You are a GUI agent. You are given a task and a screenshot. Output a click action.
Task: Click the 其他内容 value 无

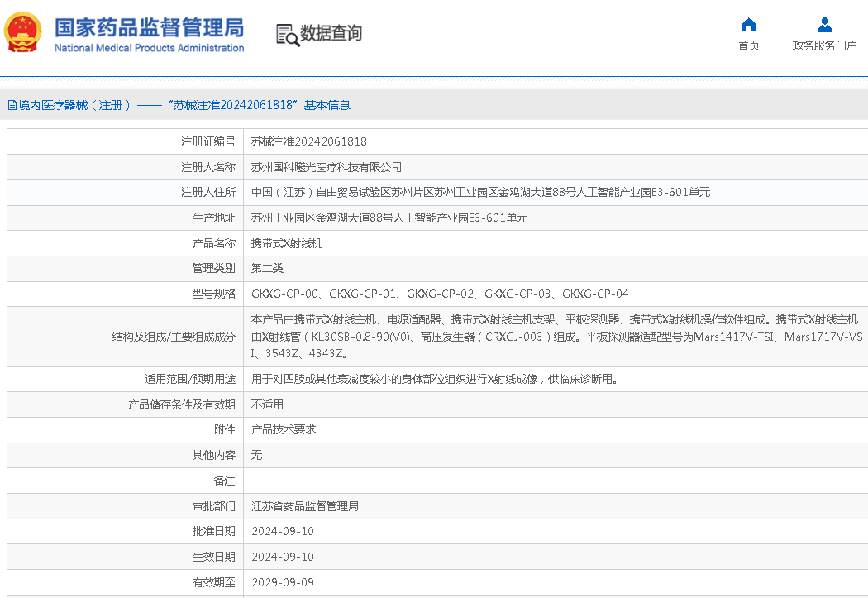(256, 455)
